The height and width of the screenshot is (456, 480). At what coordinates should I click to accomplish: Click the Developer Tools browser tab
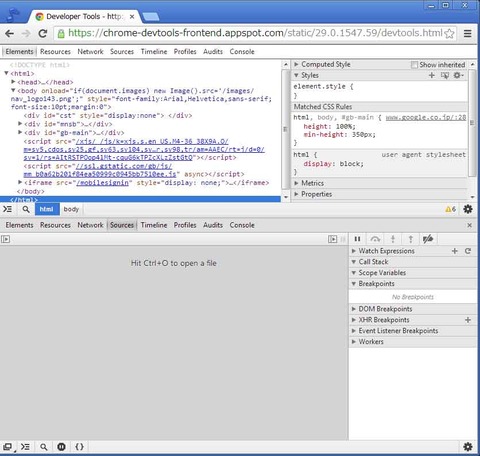(85, 16)
